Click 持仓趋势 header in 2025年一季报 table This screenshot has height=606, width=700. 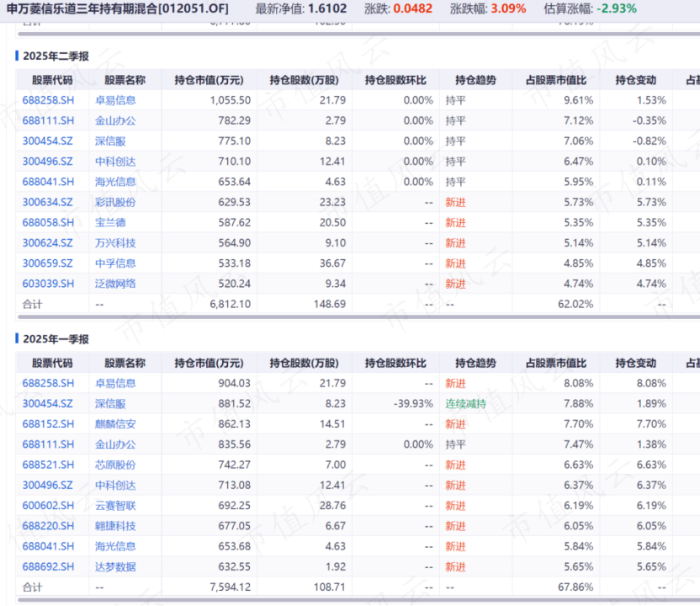(475, 363)
